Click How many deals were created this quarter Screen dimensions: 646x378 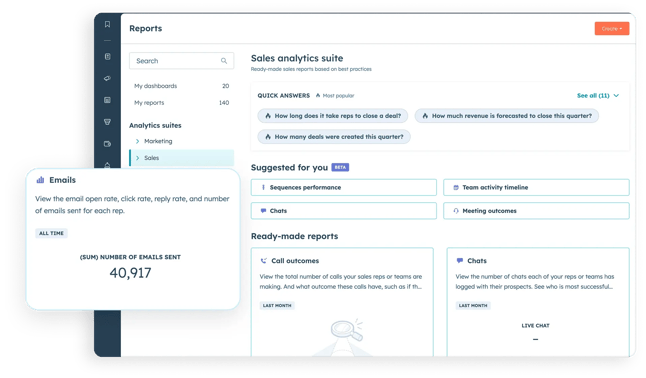pos(334,137)
